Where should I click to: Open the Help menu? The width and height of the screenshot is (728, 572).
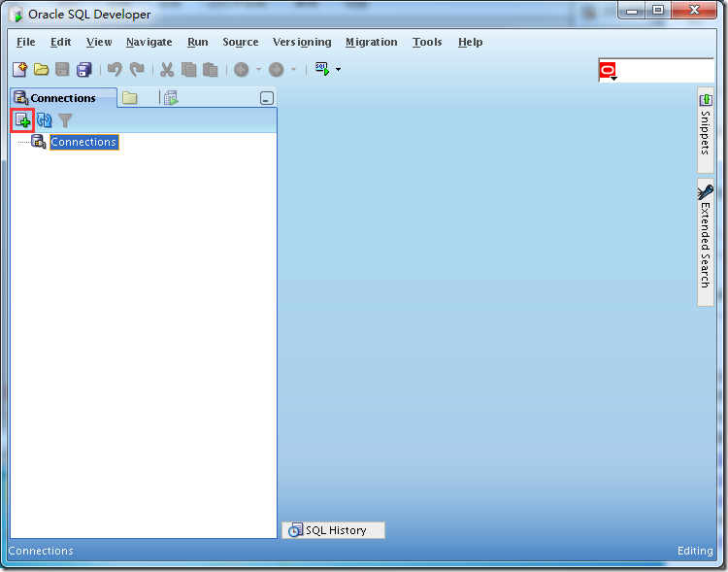click(471, 43)
